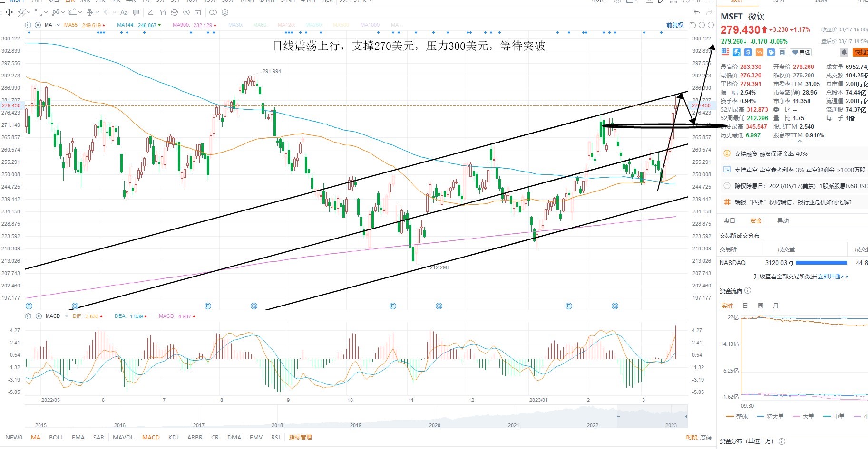Screen dimensions: 868x449
Task: Open the price alert bell icon
Action: pyautogui.click(x=844, y=52)
